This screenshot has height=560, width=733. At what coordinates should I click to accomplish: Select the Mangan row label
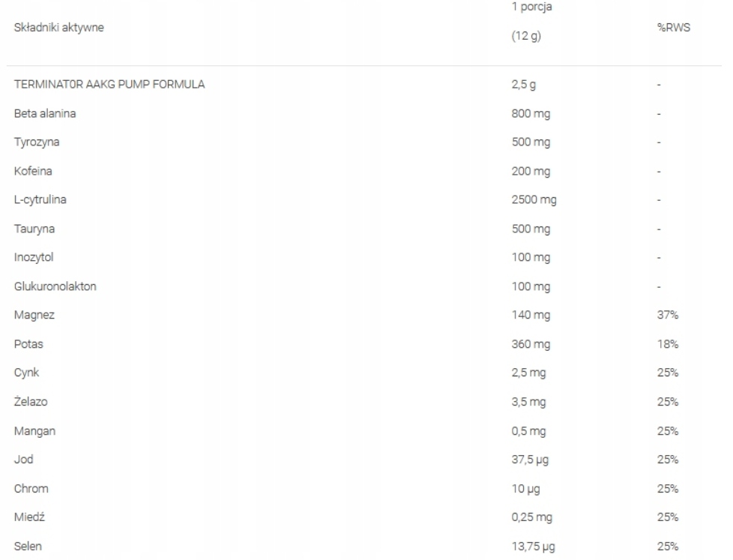pos(34,430)
